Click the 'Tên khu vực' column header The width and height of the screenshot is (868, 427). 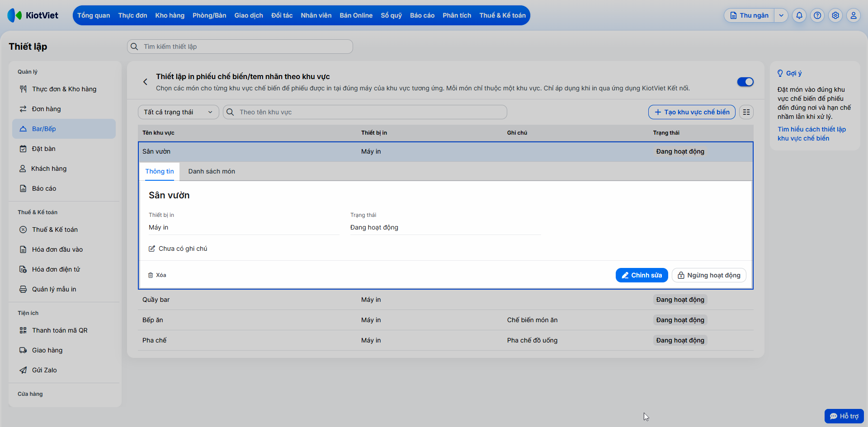[x=158, y=133]
